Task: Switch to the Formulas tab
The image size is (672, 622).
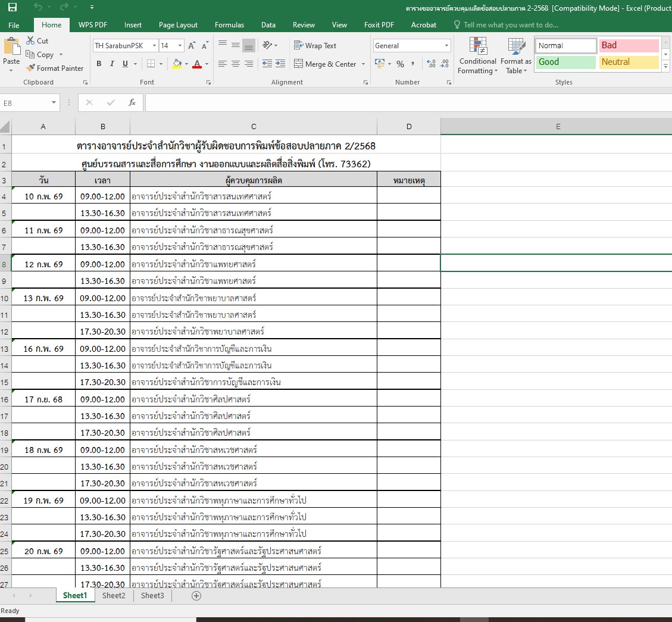Action: pos(229,25)
